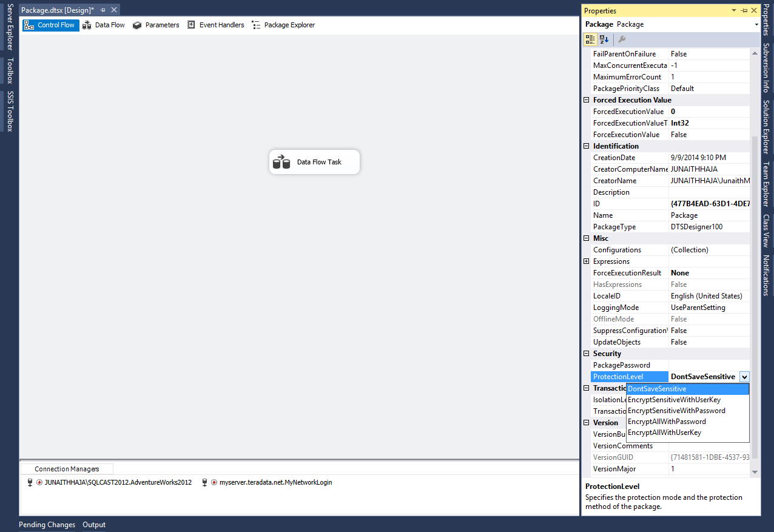Unpin the Properties window using the pin icon
Image resolution: width=774 pixels, height=532 pixels.
click(x=745, y=10)
